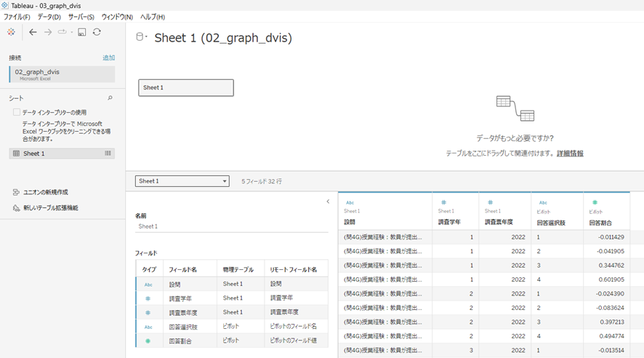Image resolution: width=644 pixels, height=358 pixels.
Task: Click type icon in 調査票年度 field row
Action: tap(148, 313)
